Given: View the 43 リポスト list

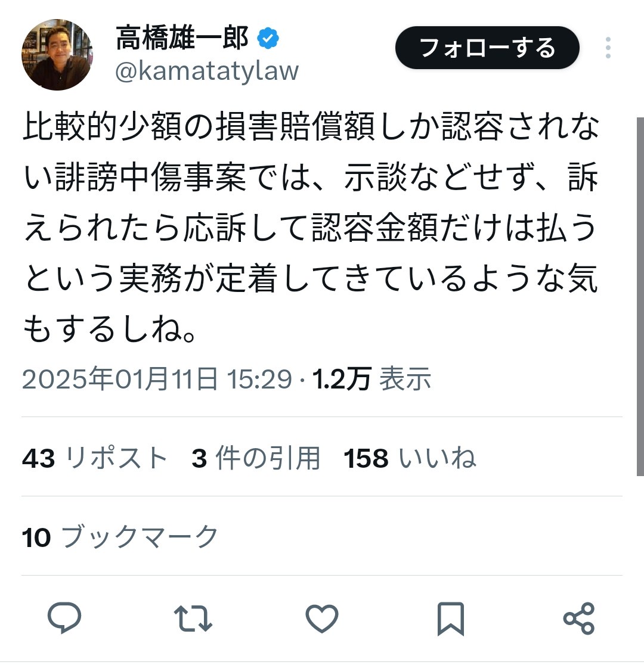Looking at the screenshot, I should tap(95, 458).
